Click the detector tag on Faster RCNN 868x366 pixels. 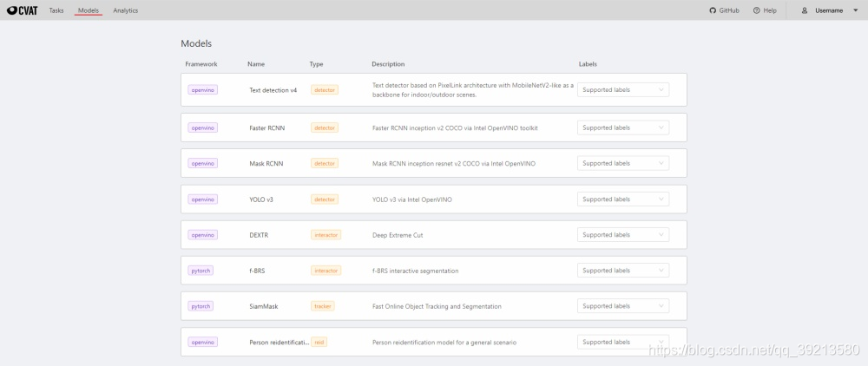[325, 127]
